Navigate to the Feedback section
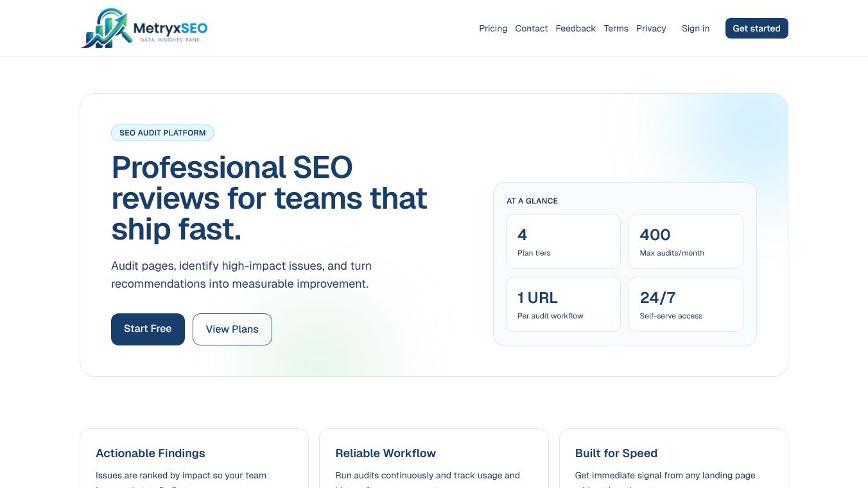 click(575, 28)
